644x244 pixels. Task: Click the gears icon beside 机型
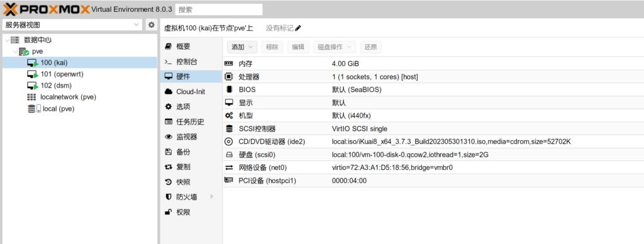pos(229,116)
